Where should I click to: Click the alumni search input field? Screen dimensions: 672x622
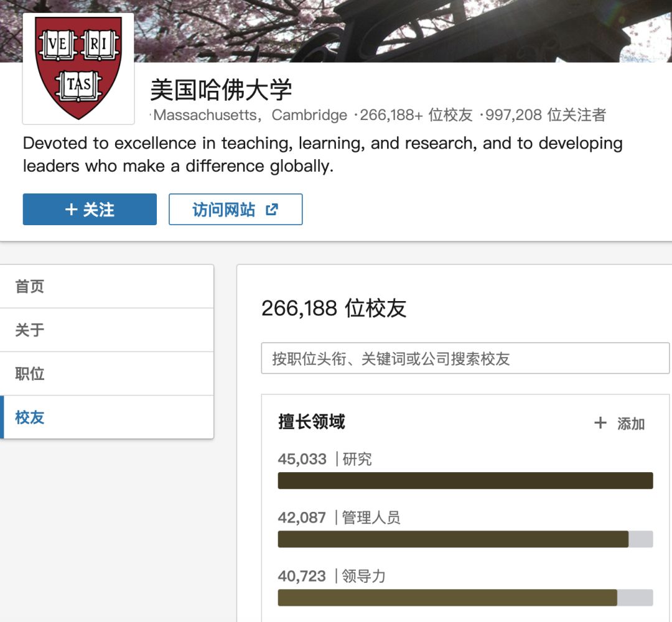click(465, 358)
